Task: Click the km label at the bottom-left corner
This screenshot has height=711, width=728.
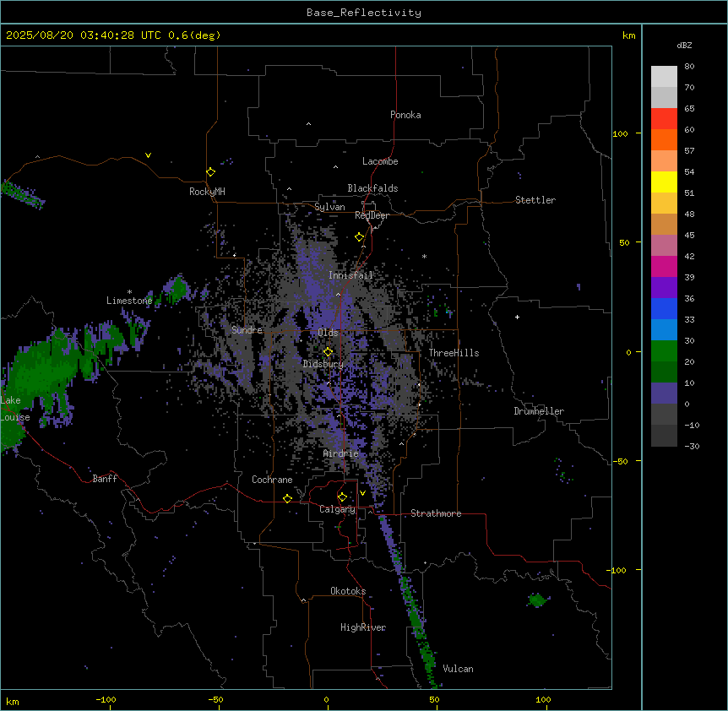Action: 13,702
